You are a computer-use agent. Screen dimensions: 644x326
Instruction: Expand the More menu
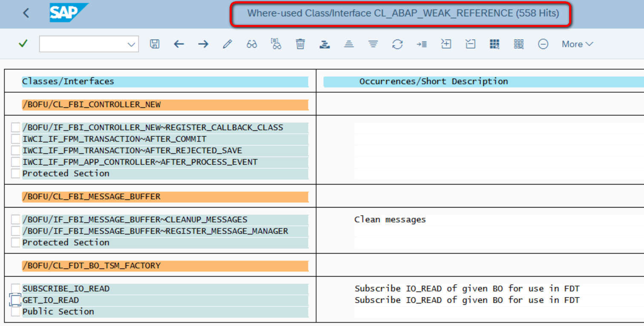[x=577, y=44]
